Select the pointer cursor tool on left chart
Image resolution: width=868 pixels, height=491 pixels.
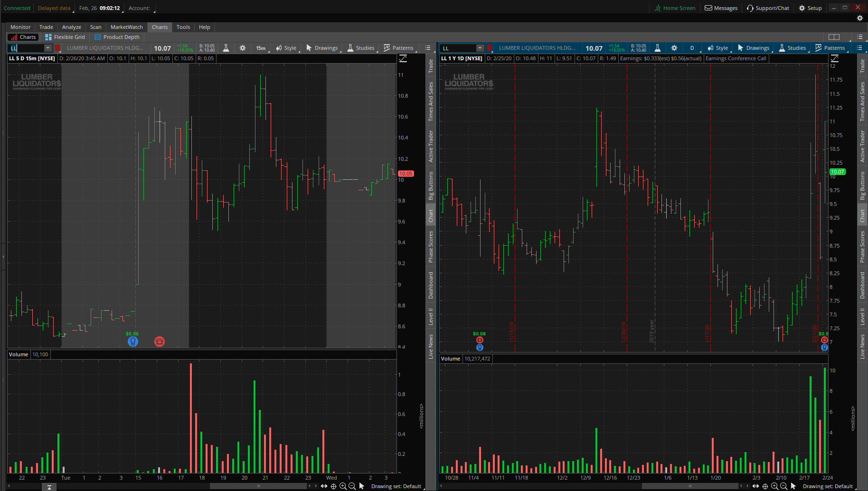tap(362, 486)
